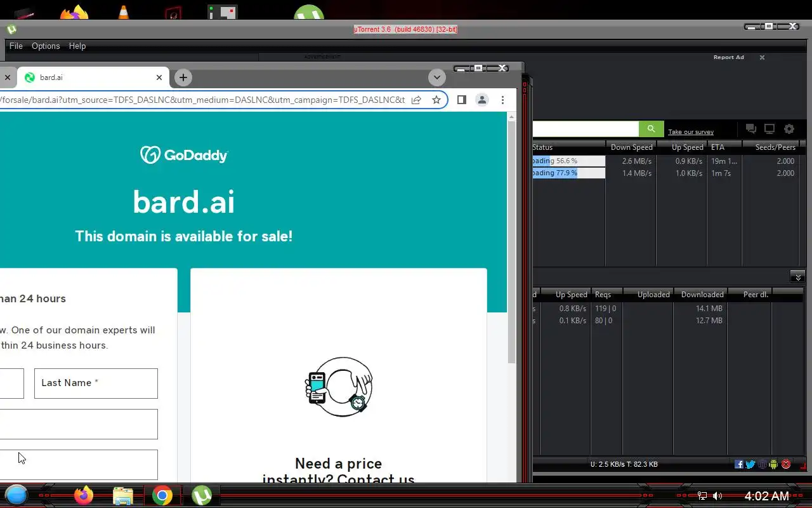Open the blue start orb

[16, 495]
